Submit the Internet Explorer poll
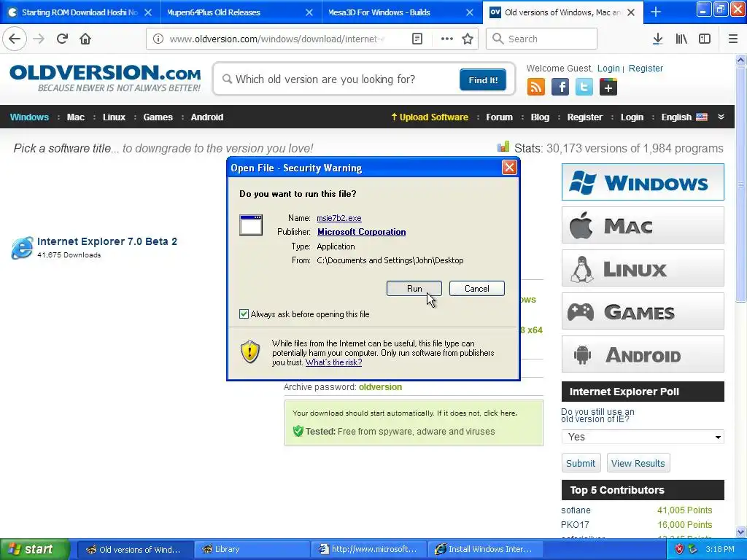 coord(580,463)
